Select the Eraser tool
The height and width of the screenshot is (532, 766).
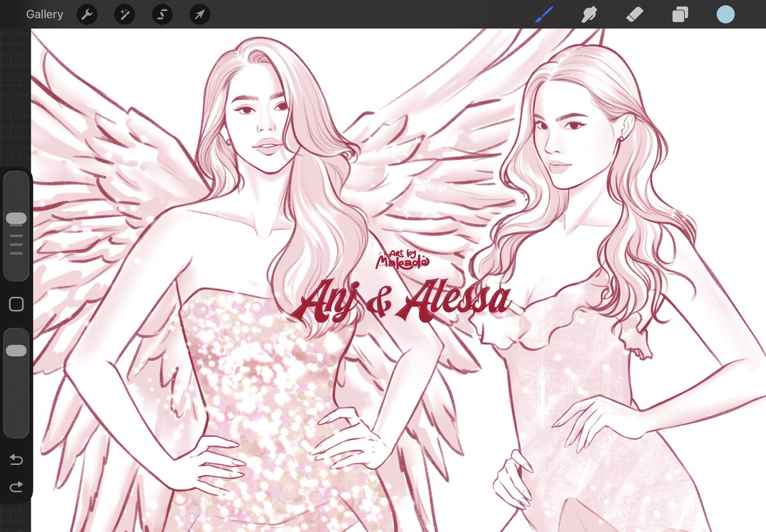pyautogui.click(x=635, y=14)
